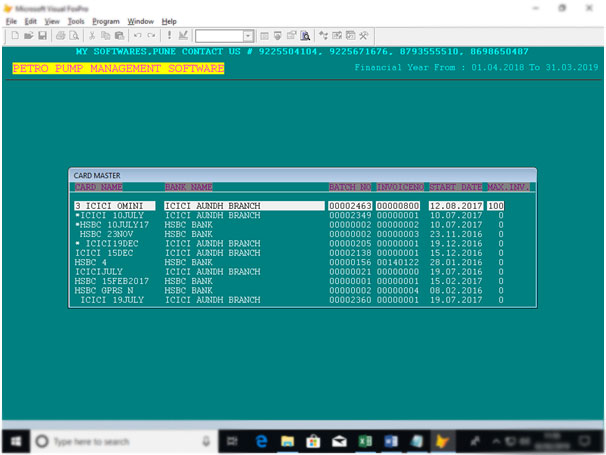Click the Open file toolbar icon
The width and height of the screenshot is (606, 455).
pos(29,36)
